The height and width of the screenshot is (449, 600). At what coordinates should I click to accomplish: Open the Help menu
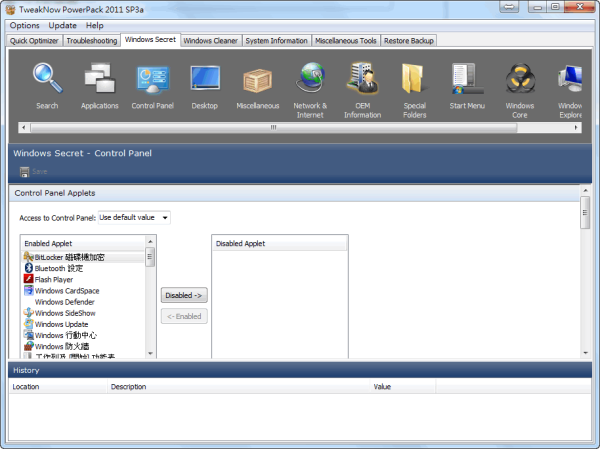[x=95, y=26]
